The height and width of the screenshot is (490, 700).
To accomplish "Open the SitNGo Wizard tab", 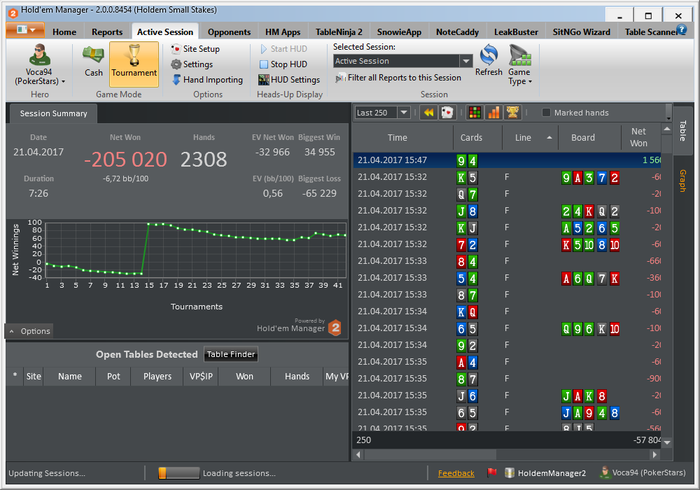I will [x=581, y=32].
